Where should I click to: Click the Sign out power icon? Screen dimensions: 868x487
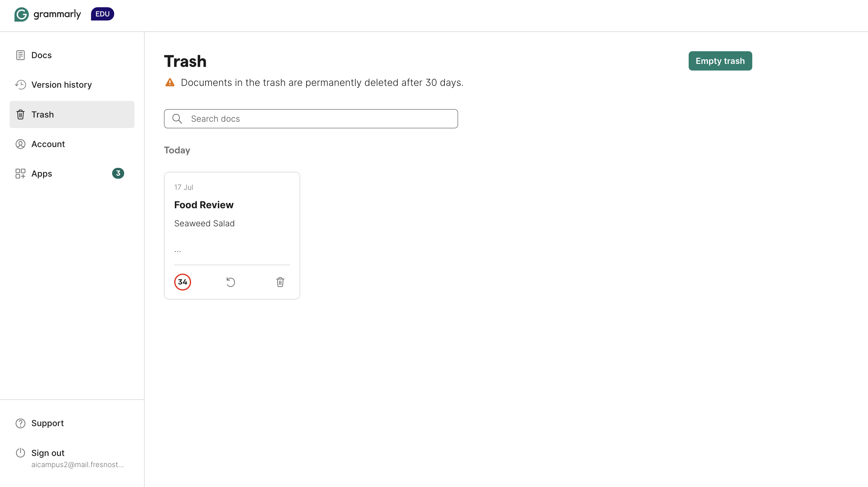point(20,453)
